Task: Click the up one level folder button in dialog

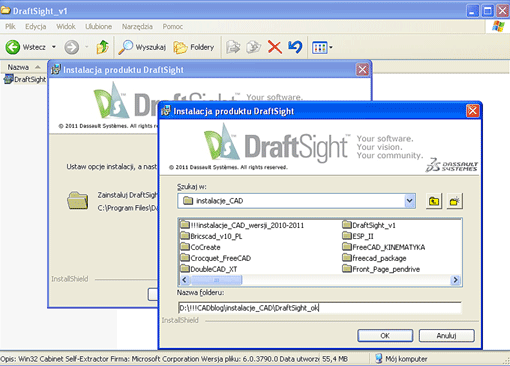Action: pyautogui.click(x=434, y=201)
